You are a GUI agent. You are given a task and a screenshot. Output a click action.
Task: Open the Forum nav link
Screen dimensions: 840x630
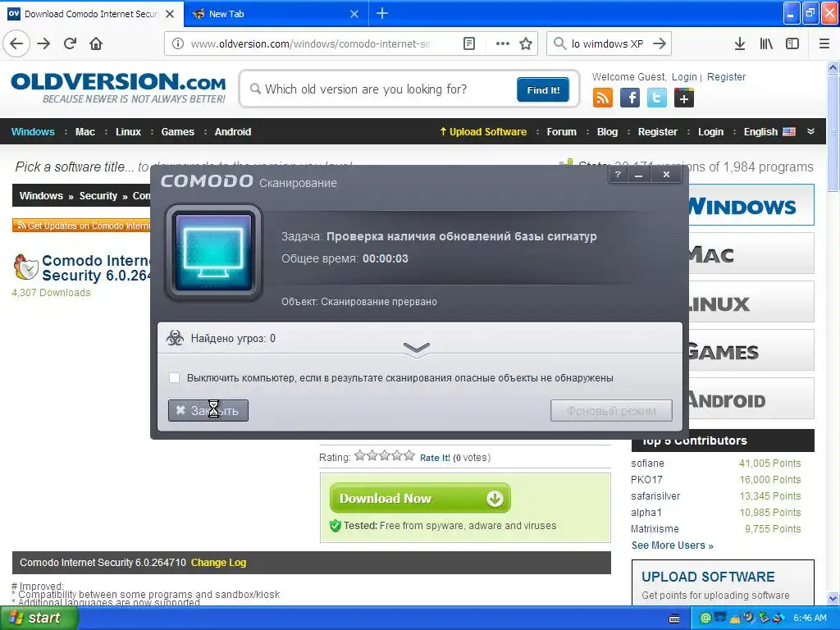(x=561, y=132)
